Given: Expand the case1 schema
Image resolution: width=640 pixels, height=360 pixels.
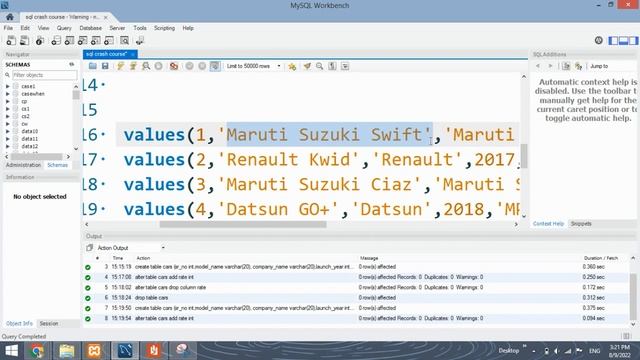Looking at the screenshot, I should [x=8, y=87].
